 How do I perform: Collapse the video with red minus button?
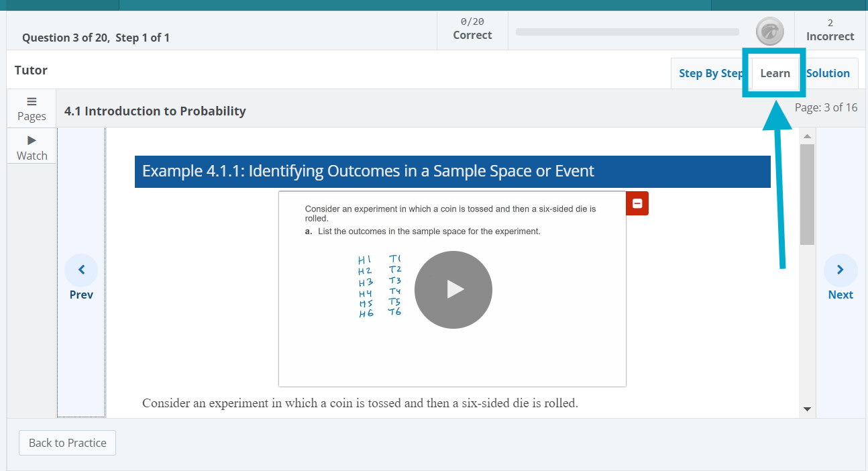pos(637,203)
